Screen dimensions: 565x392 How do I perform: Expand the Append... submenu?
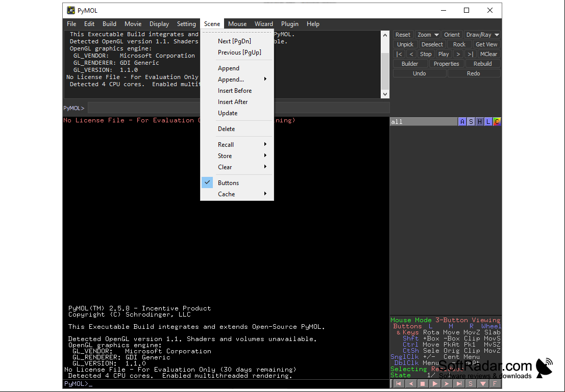(x=237, y=79)
